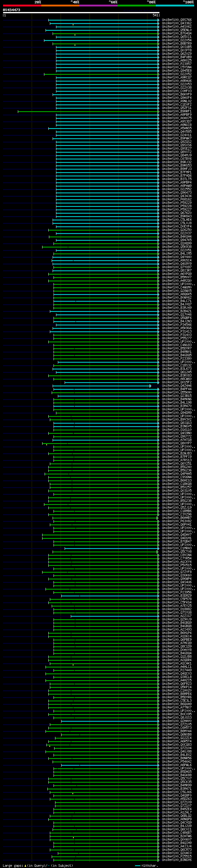Image resolution: width=197 pixels, height=868 pixels.
Task: Select the UniRef100_Q015F2 label
Action: click(177, 382)
